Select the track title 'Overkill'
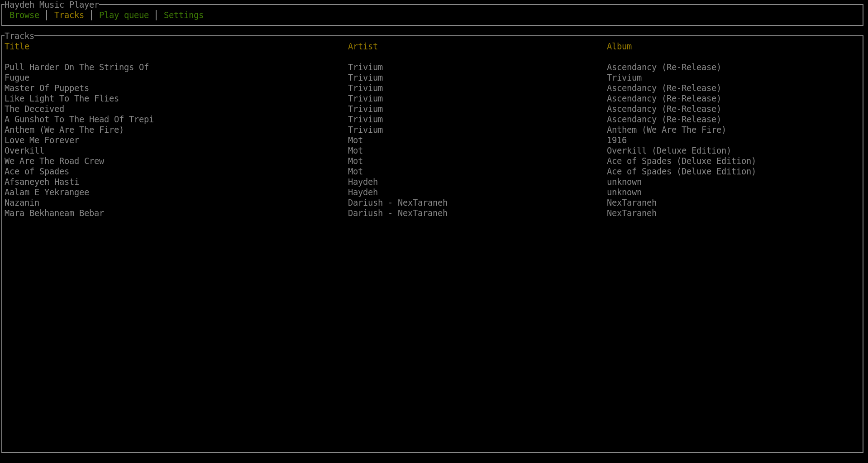Viewport: 868px width, 463px height. 24,150
